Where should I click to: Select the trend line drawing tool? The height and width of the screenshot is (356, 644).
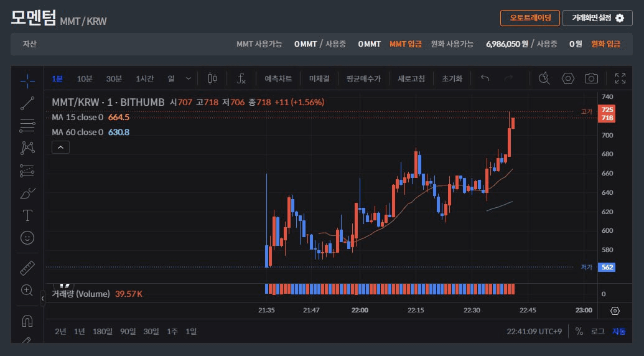tap(27, 103)
